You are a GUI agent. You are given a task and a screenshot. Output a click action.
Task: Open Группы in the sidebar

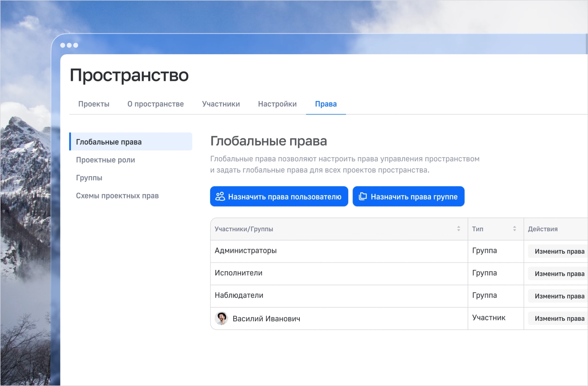point(89,178)
